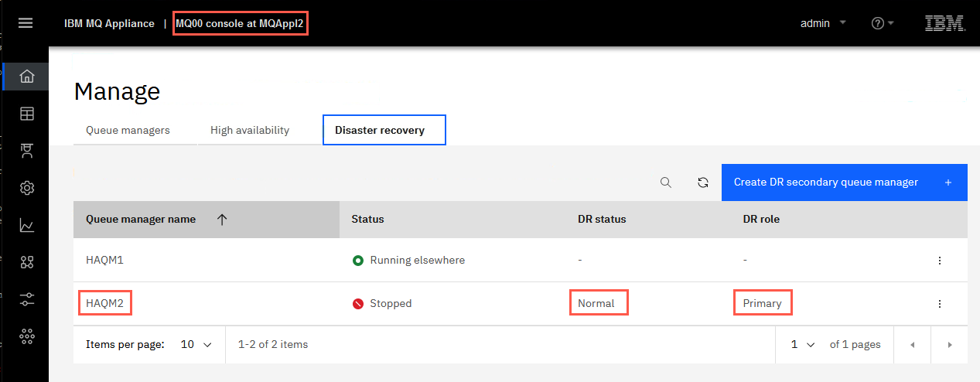Open the table view sidebar icon
The width and height of the screenshot is (980, 382).
[26, 114]
